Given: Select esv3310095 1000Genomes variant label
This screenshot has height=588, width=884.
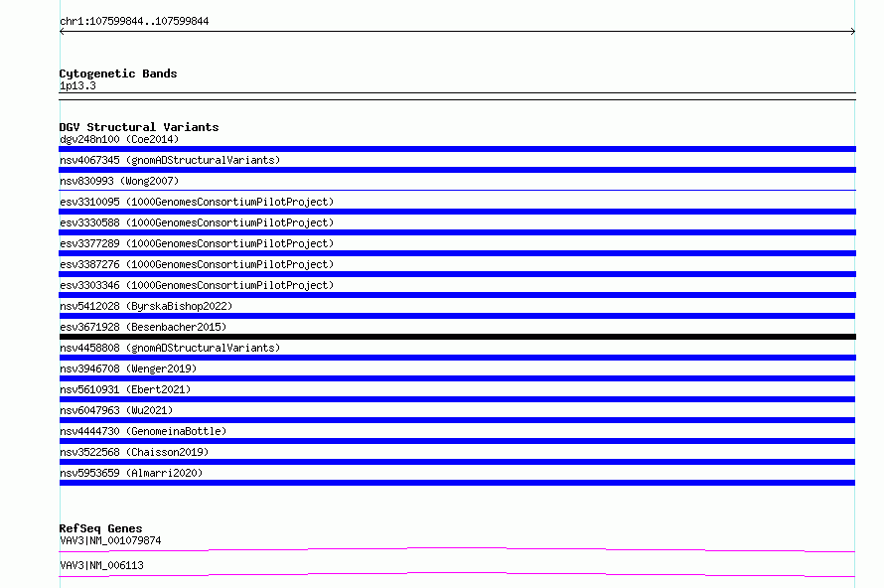Looking at the screenshot, I should pyautogui.click(x=197, y=202).
